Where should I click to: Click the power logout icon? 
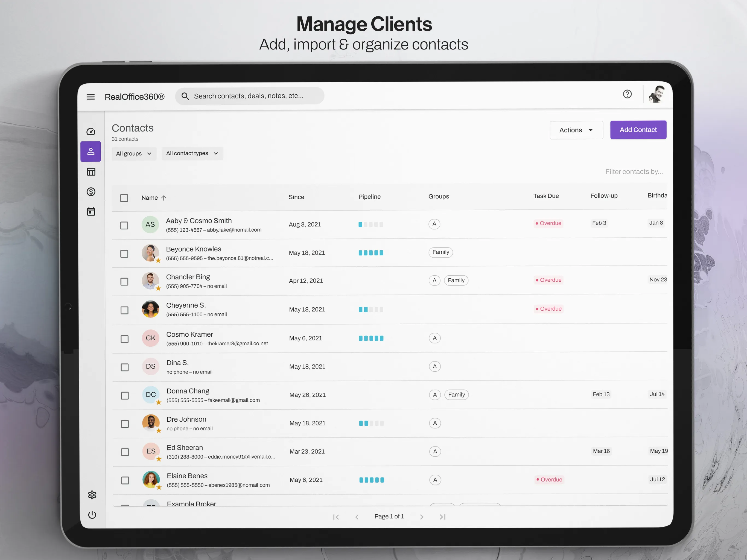[x=92, y=515]
